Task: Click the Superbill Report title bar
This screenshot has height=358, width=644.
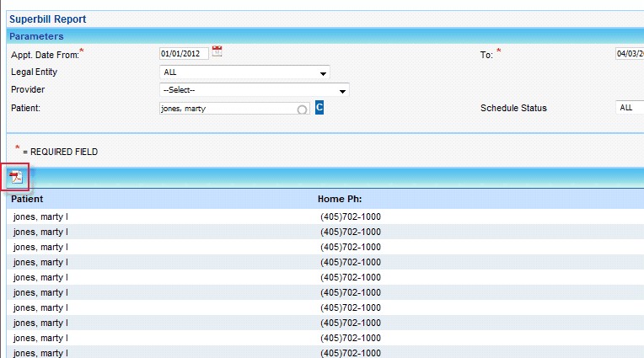Action: pos(47,19)
